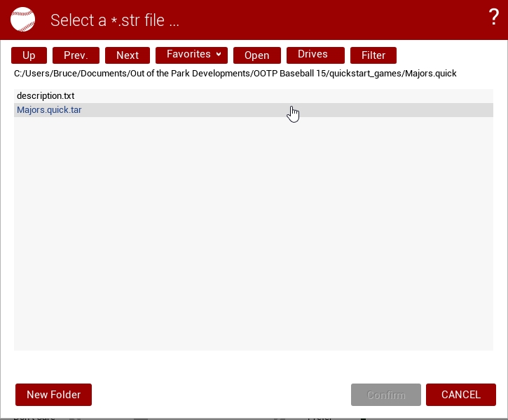Click the small chevron arrow beside Favorites

[219, 55]
